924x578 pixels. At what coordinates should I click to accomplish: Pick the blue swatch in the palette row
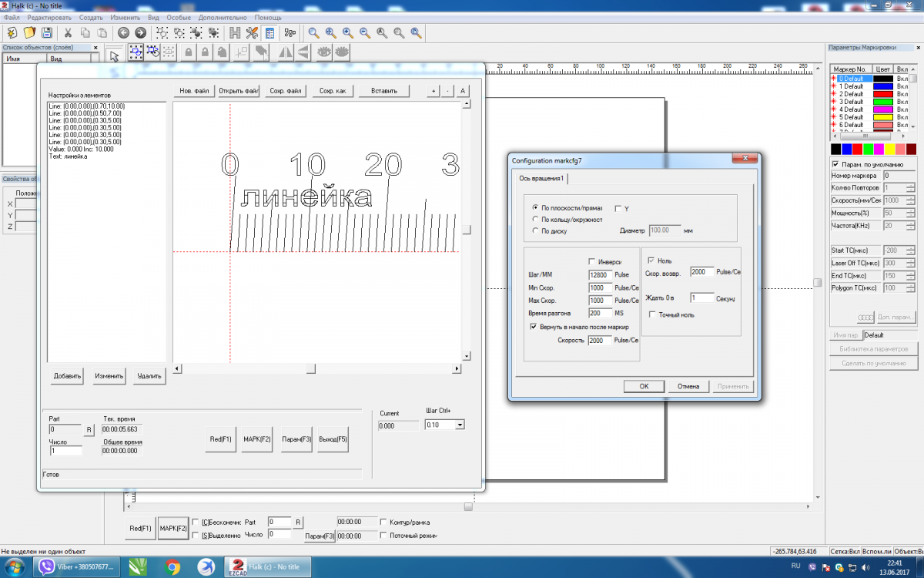847,148
